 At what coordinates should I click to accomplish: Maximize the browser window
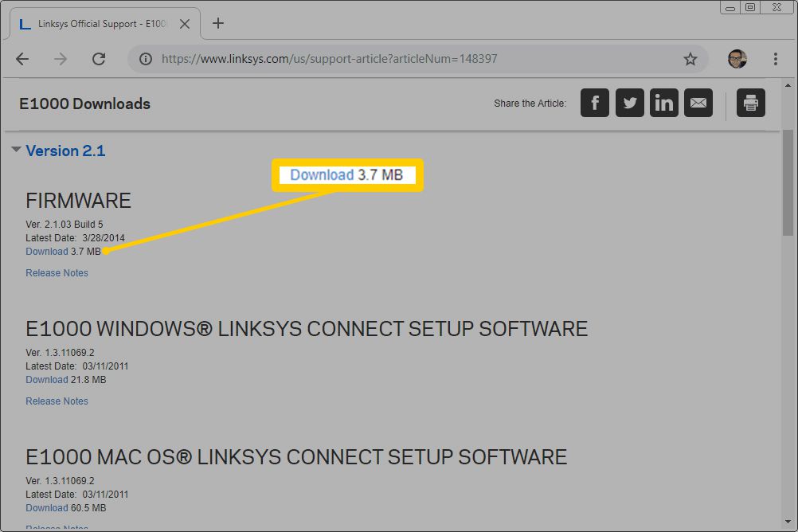tap(750, 7)
